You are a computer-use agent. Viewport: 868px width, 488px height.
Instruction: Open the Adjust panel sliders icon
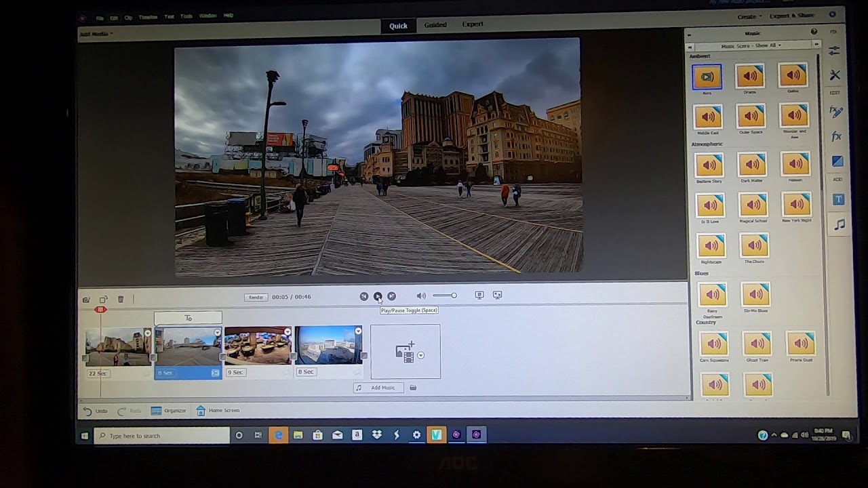click(834, 51)
